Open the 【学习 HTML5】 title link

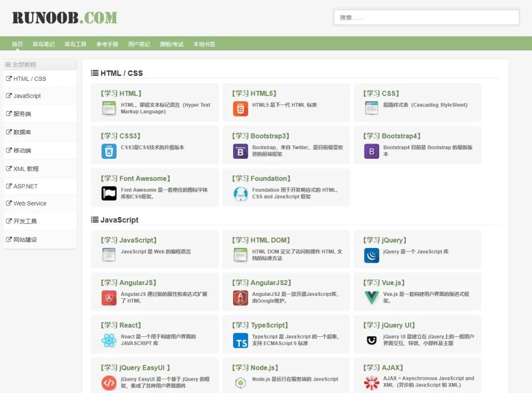tap(254, 93)
